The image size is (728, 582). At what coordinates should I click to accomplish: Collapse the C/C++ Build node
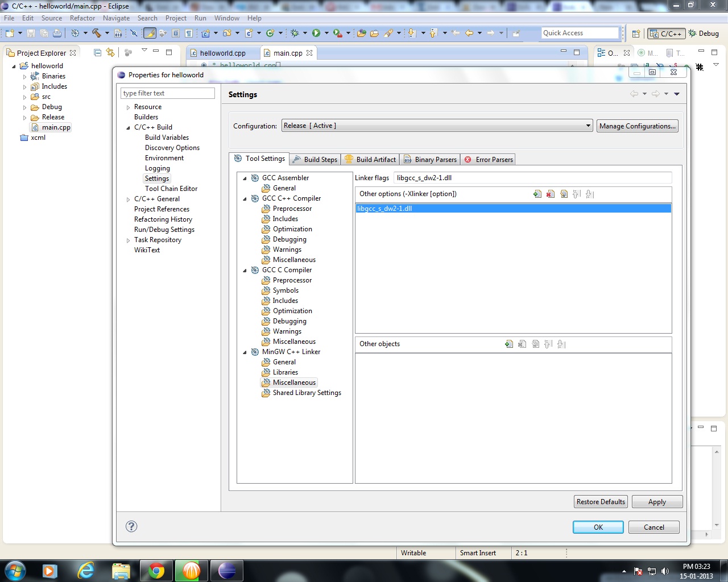128,127
